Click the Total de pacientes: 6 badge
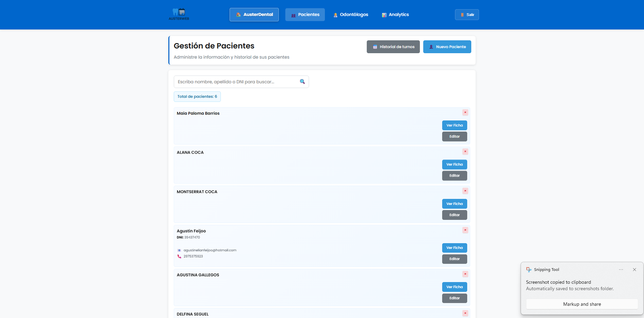The height and width of the screenshot is (318, 644). pyautogui.click(x=197, y=97)
